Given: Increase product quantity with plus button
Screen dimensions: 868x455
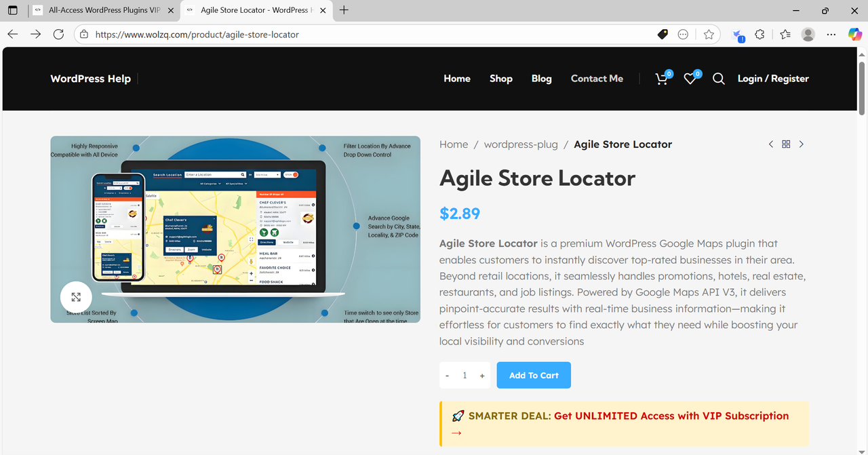Looking at the screenshot, I should click(482, 376).
